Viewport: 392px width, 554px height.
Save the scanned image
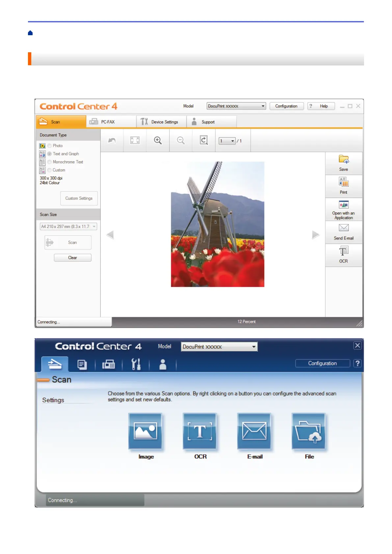click(x=344, y=163)
